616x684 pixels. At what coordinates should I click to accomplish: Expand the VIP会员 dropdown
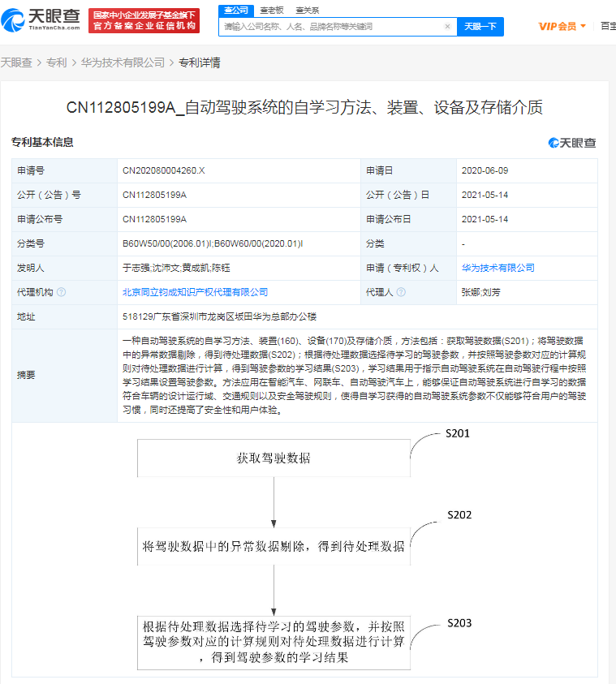tap(562, 27)
